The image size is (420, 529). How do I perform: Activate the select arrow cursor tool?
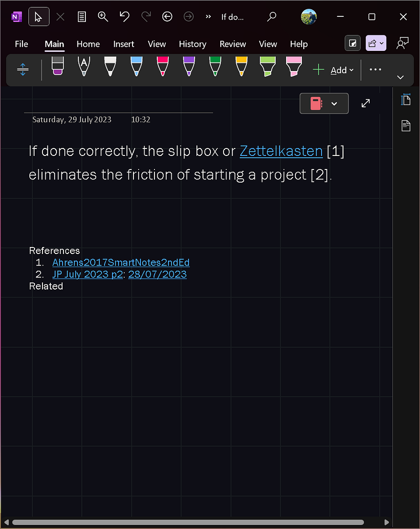pos(39,16)
